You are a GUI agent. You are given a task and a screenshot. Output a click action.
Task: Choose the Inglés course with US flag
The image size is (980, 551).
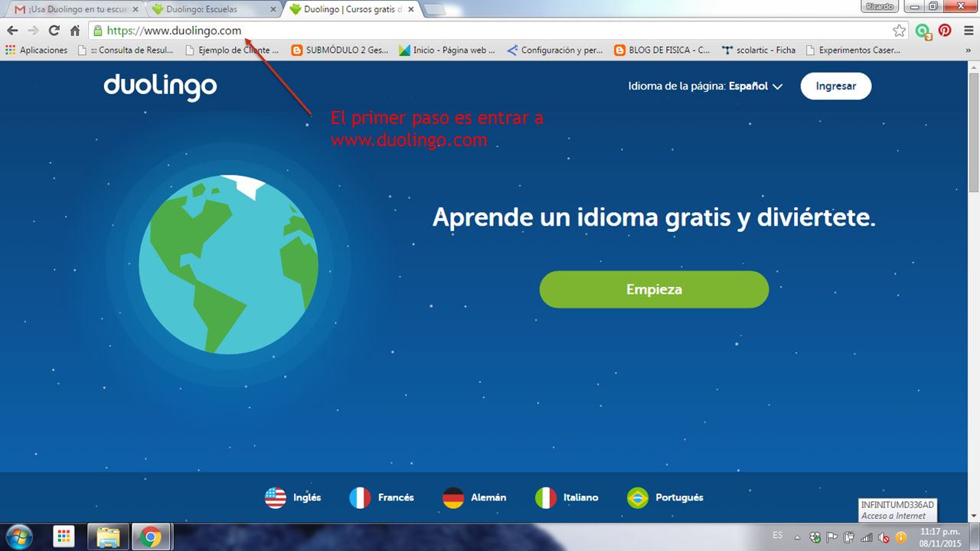tap(293, 497)
